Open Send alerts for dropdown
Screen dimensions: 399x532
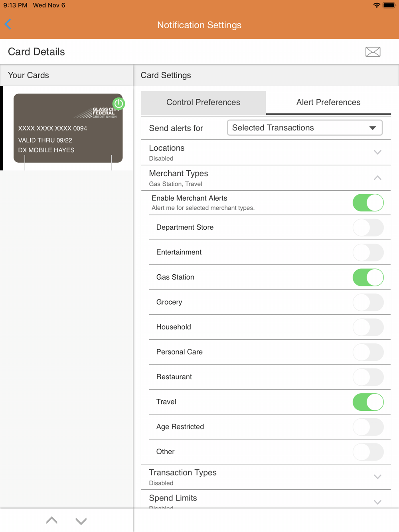tap(305, 128)
